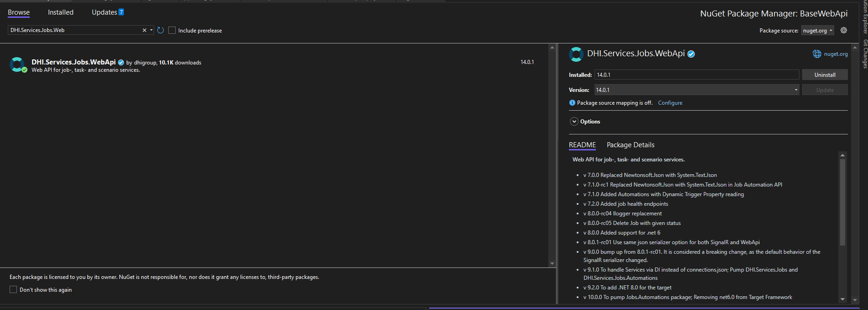Screen dimensions: 868x310
Task: Click 'v 8.0.0 Added support for .net 6' line
Action: [622, 233]
